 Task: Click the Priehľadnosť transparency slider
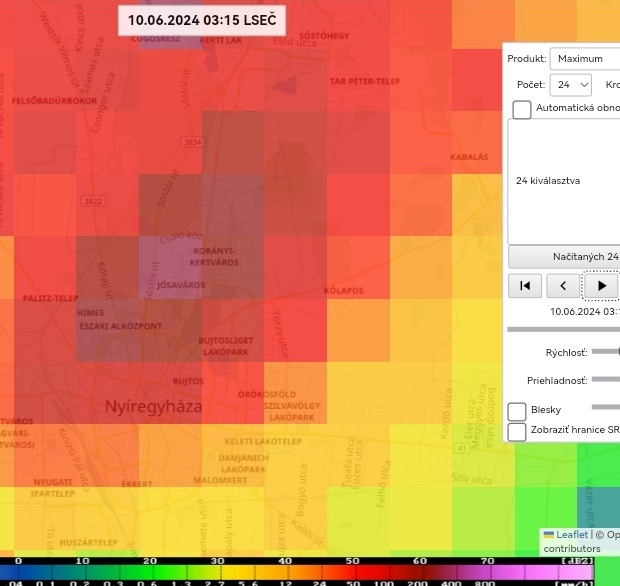click(x=606, y=380)
